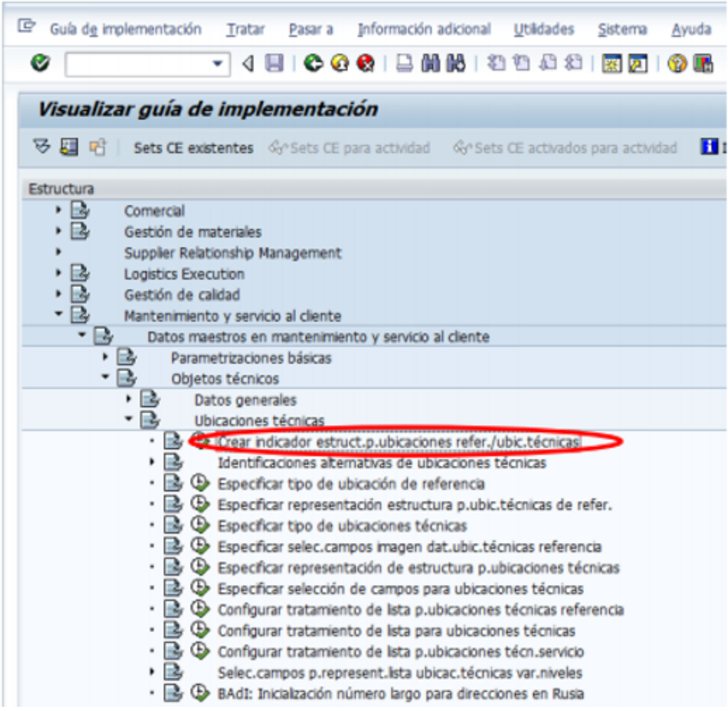Execute Configurar tratamiento de lista p.ubicaciones técn.servicio
The width and height of the screenshot is (728, 711).
click(x=200, y=651)
